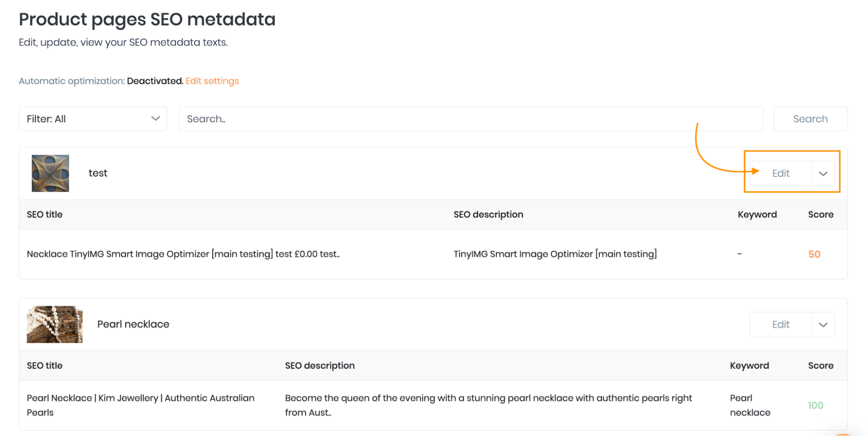
Task: Click the Pearl necklace thumbnail image
Action: tap(55, 325)
